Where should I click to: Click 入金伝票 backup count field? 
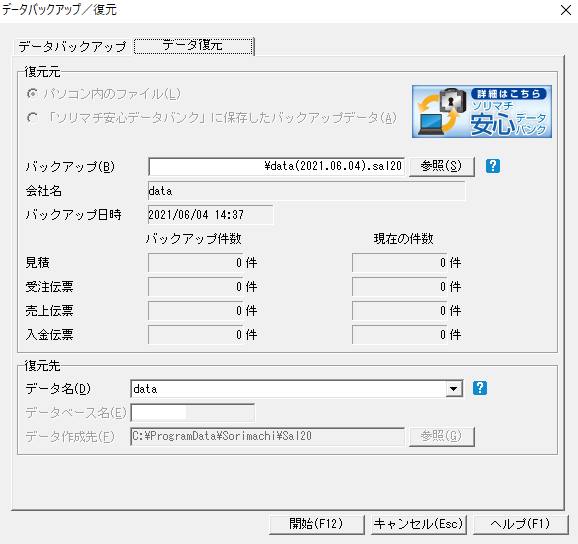(x=195, y=335)
